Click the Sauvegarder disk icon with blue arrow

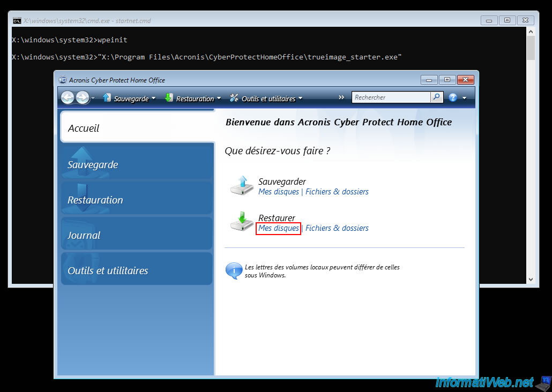(242, 186)
